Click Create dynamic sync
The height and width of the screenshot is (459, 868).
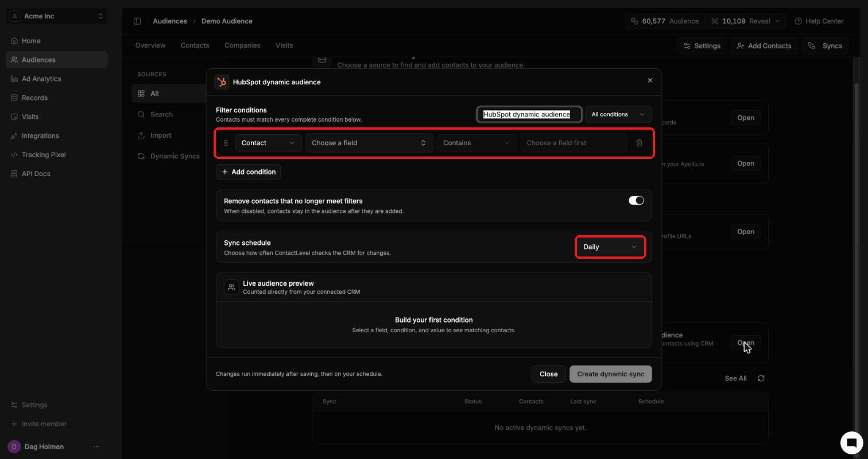pyautogui.click(x=611, y=374)
